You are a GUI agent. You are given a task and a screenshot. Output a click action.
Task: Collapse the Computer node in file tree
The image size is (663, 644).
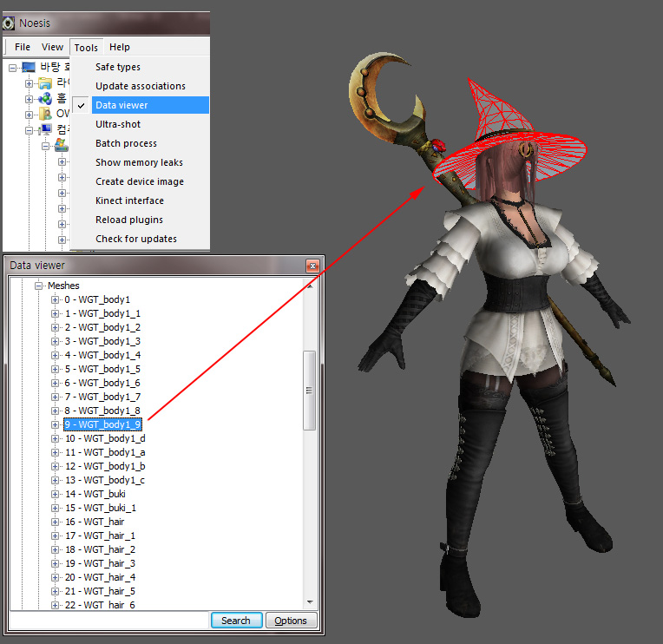(29, 130)
